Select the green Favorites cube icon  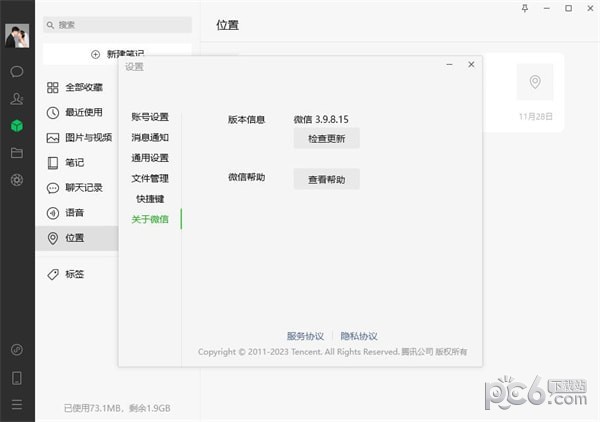(17, 125)
